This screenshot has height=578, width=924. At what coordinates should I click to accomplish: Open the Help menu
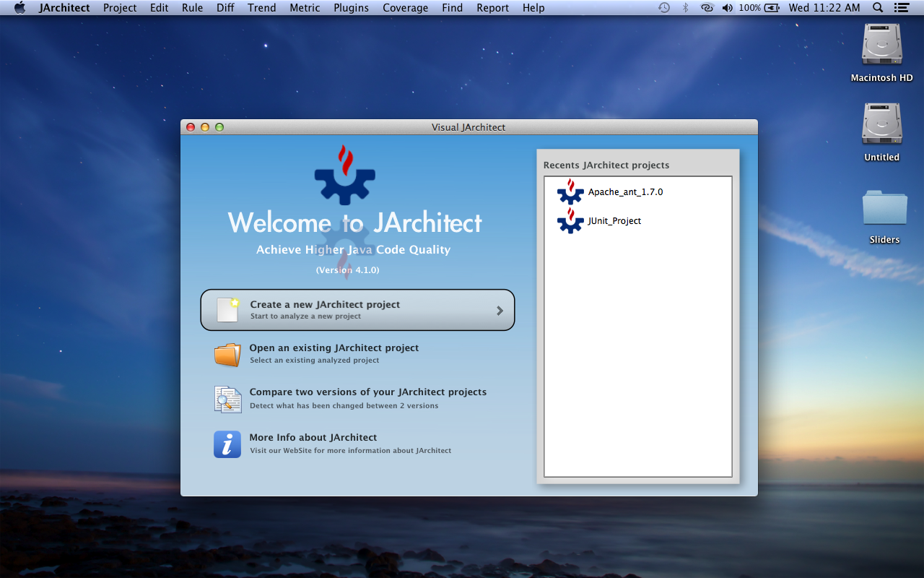(533, 8)
